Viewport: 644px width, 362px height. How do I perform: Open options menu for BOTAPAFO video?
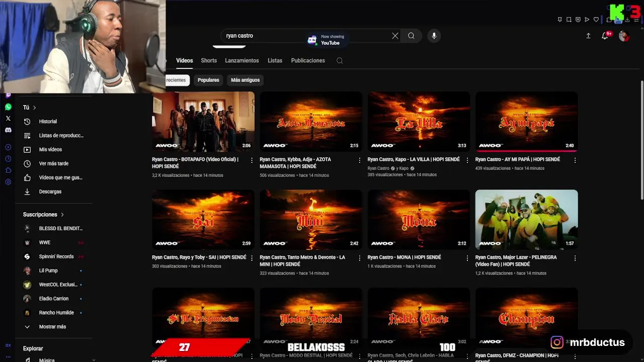pos(252,160)
